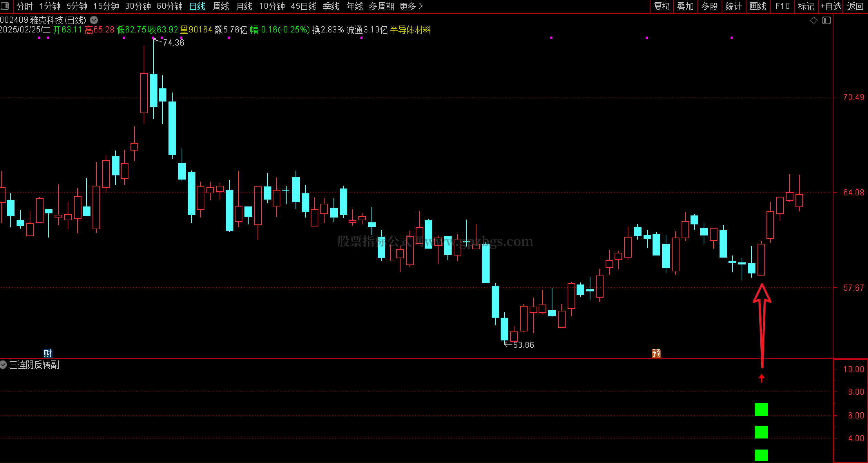Switch to the 周线 weekly tab
Viewport: 868px width, 463px height.
coord(221,6)
